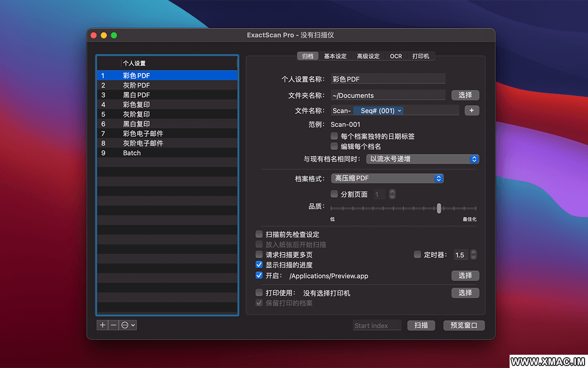Select 灰阶电子邮件 profile row
588x368 pixels.
(x=168, y=143)
